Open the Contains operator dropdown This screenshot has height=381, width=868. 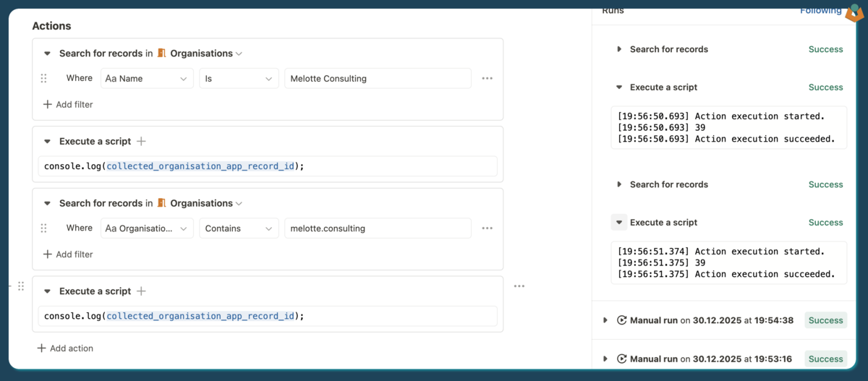click(x=239, y=228)
